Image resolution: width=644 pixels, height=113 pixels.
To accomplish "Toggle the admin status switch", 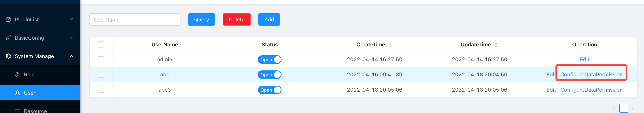I will [269, 60].
